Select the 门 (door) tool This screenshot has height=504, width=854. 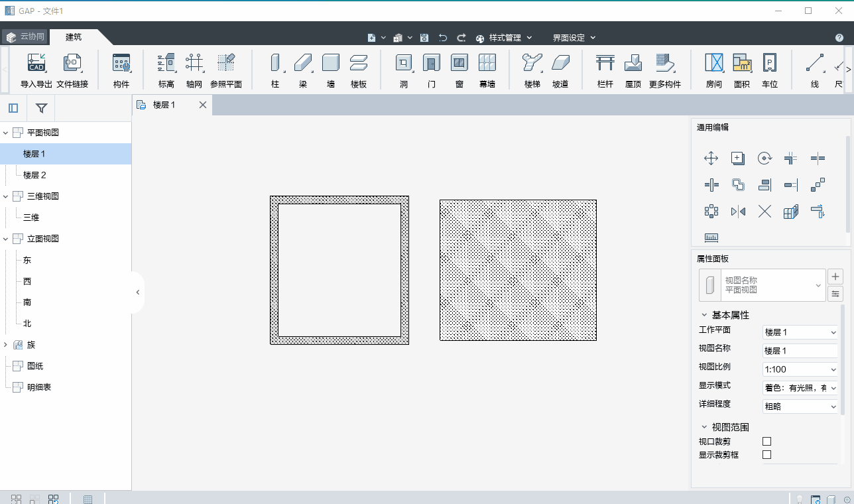click(x=432, y=64)
